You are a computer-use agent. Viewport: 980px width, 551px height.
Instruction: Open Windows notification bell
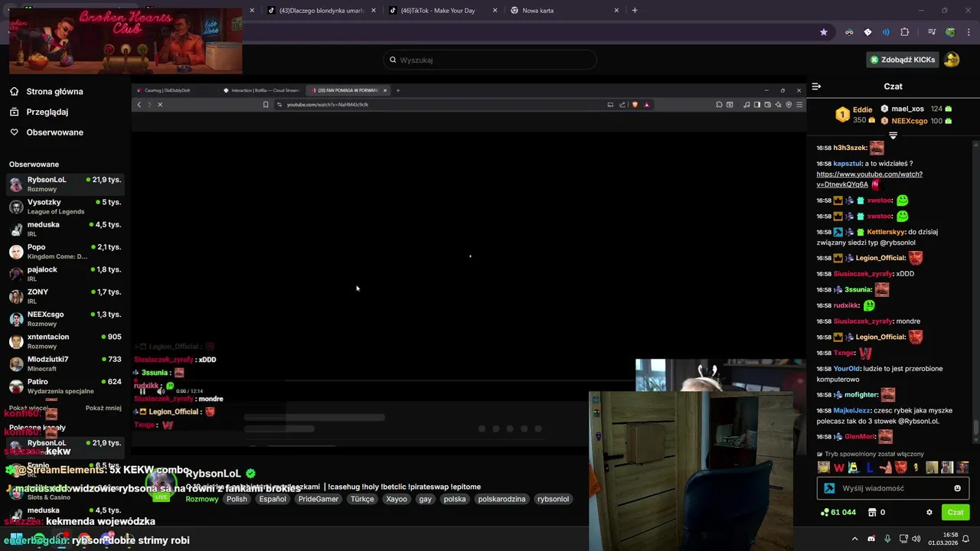pos(965,539)
